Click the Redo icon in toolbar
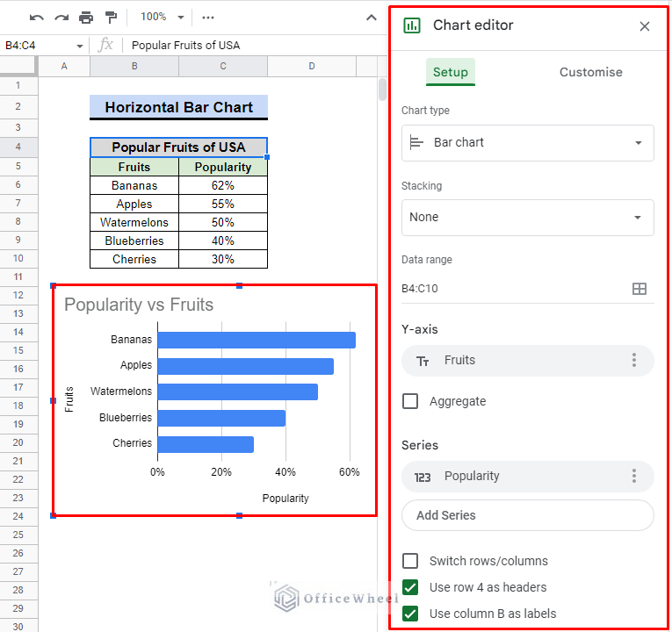 pyautogui.click(x=61, y=17)
